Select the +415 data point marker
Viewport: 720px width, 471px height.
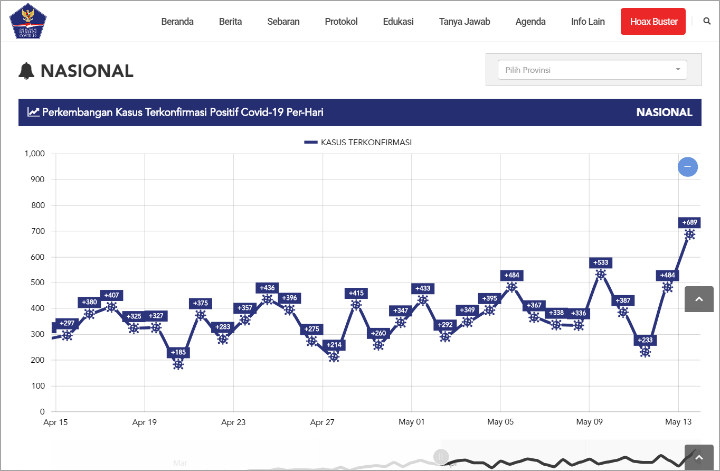click(x=356, y=305)
